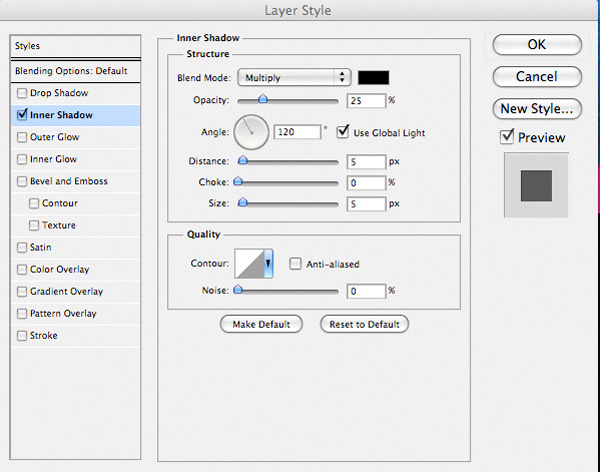Screen dimensions: 600x472
Task: Open the Gradient Overlay row label
Action: (67, 292)
